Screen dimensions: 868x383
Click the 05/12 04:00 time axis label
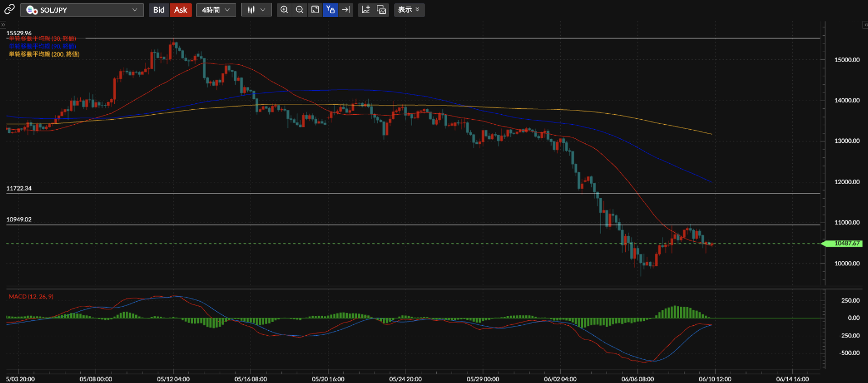[x=173, y=379]
